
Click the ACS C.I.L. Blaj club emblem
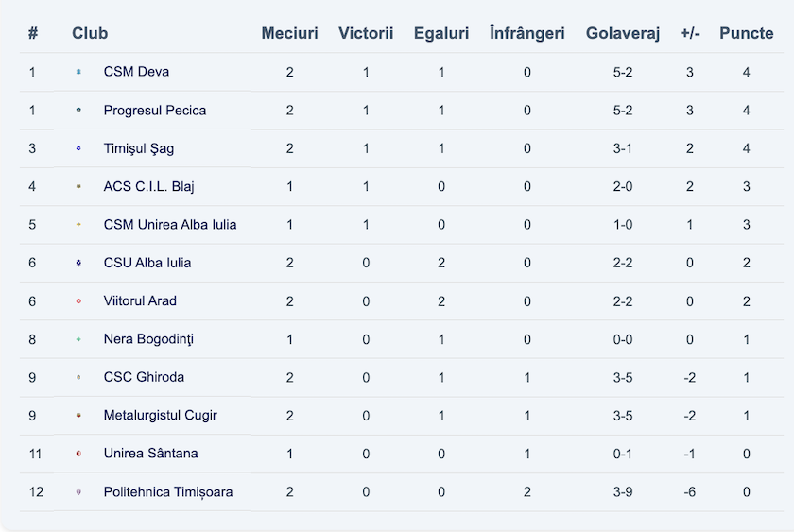coord(78,186)
